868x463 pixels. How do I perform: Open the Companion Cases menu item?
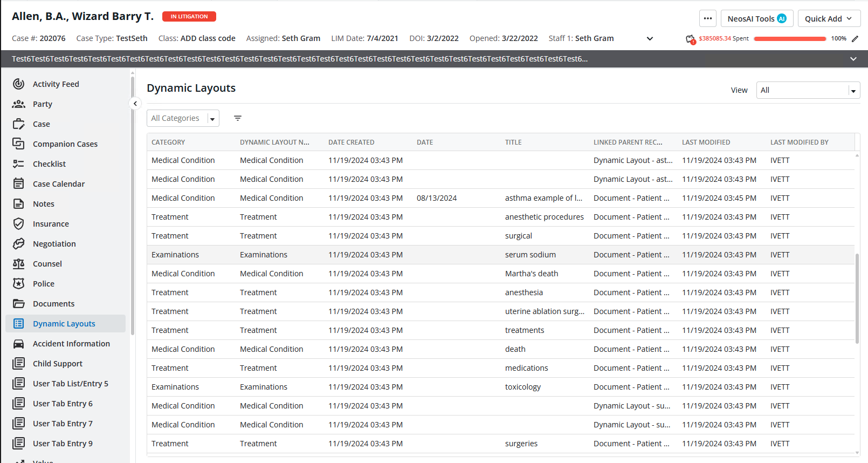pos(65,144)
